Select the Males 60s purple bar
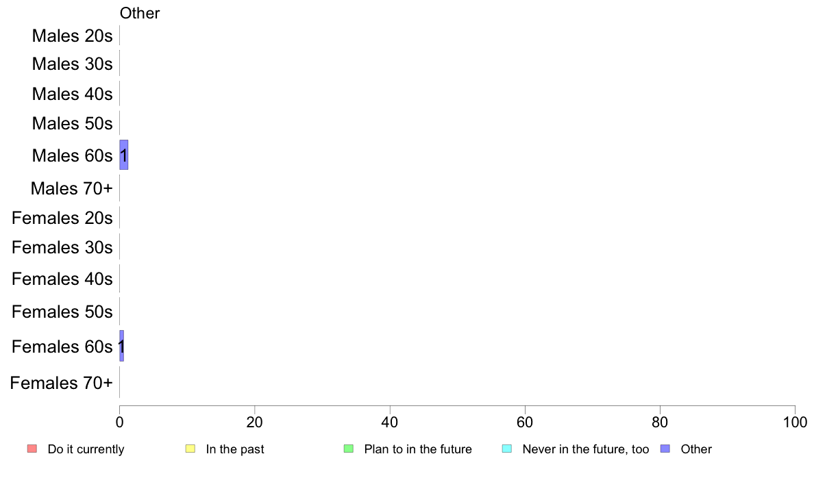 [x=123, y=155]
